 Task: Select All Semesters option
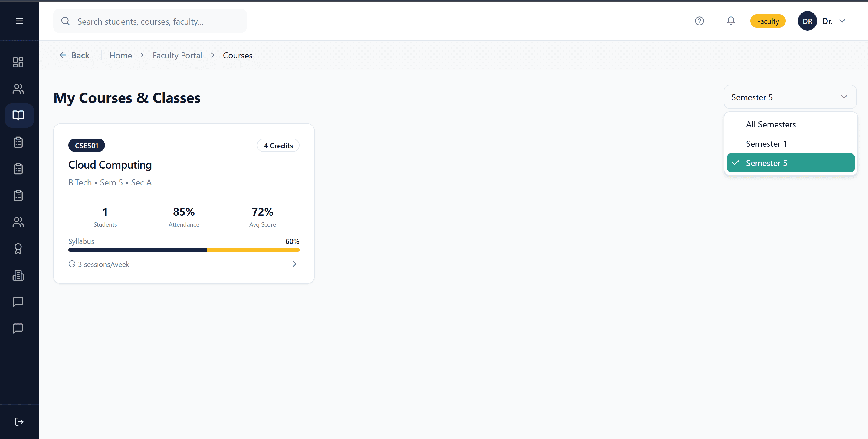pyautogui.click(x=791, y=124)
